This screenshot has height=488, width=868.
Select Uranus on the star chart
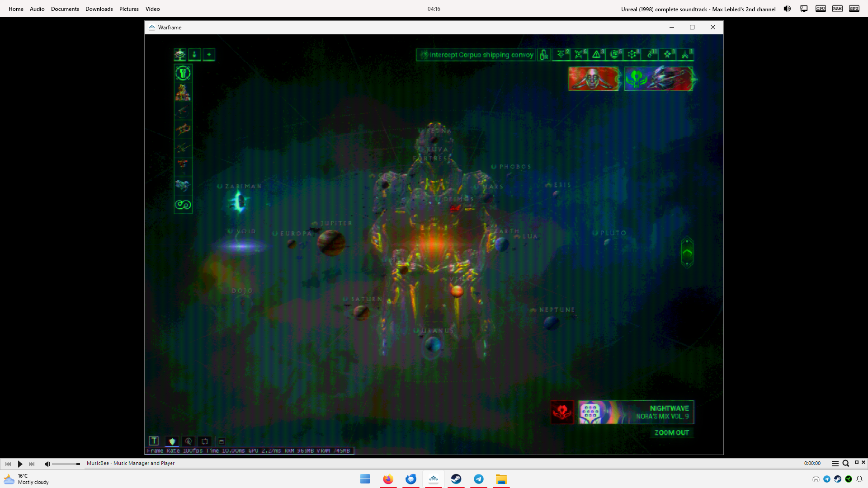[x=433, y=345]
